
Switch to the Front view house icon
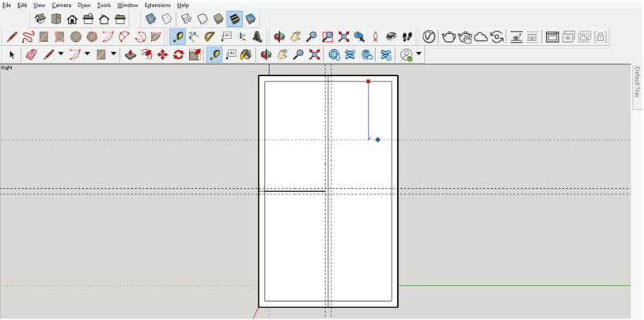tap(72, 19)
